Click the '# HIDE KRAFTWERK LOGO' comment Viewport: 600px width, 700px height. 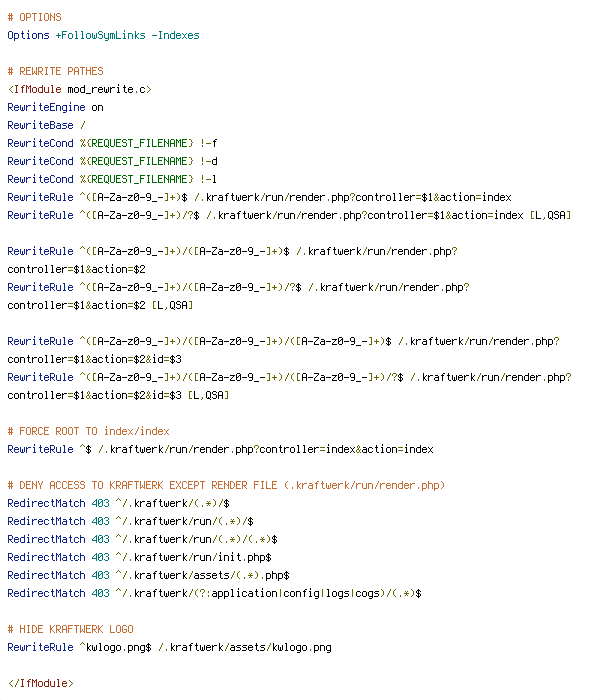tap(71, 629)
